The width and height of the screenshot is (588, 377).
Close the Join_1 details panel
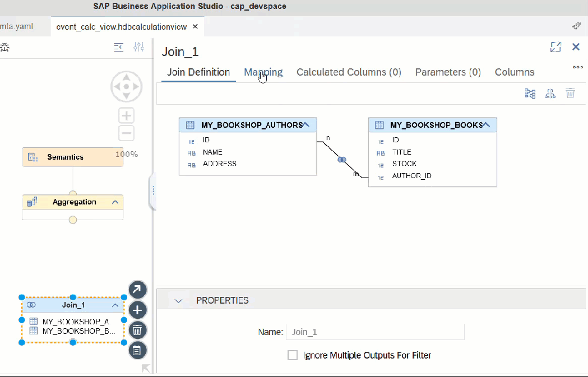576,47
